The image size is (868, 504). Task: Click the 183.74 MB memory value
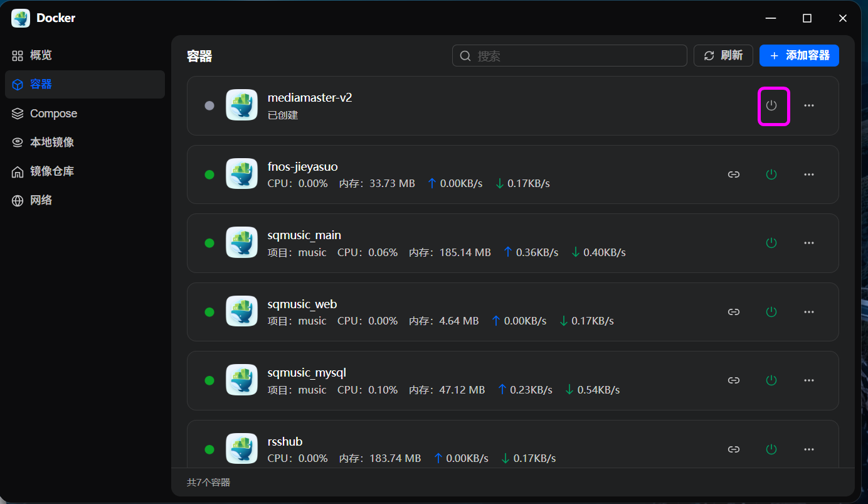(395, 458)
